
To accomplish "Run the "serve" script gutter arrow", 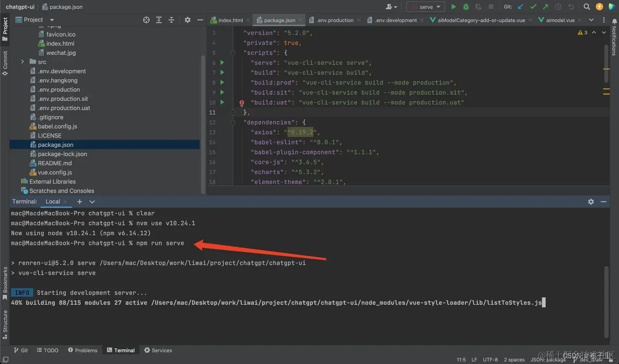I will pyautogui.click(x=222, y=62).
